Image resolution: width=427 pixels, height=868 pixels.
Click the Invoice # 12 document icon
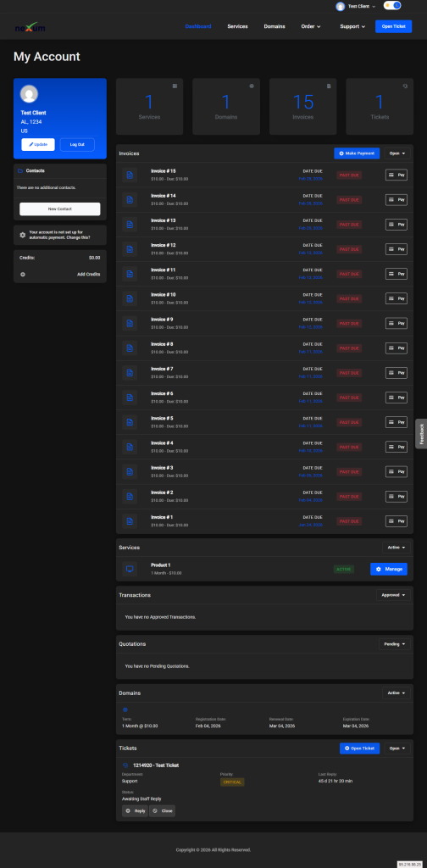[130, 249]
